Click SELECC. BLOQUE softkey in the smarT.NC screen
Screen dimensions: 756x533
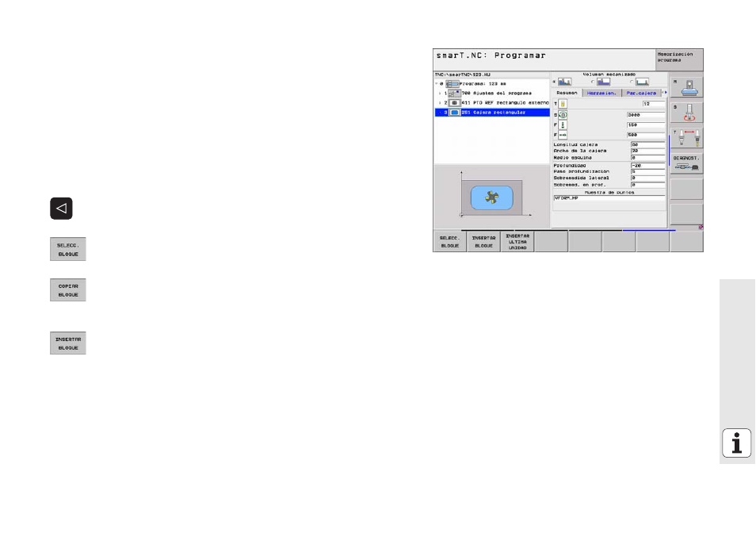click(x=450, y=242)
